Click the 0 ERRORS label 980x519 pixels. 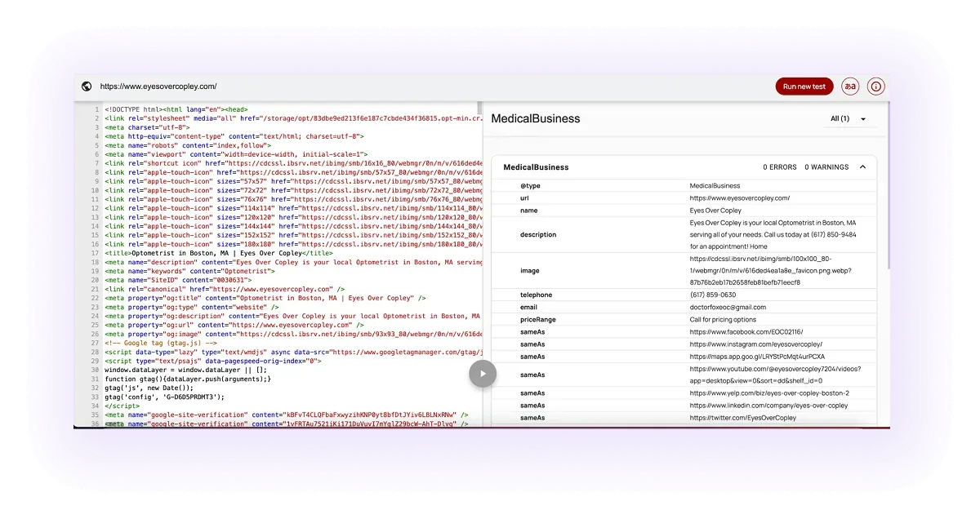pos(780,167)
